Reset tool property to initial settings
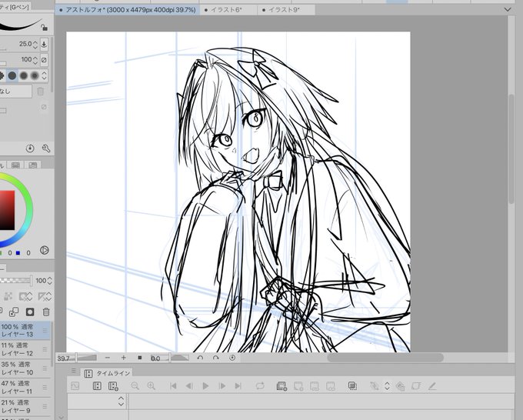This screenshot has width=523, height=420. coord(30,148)
